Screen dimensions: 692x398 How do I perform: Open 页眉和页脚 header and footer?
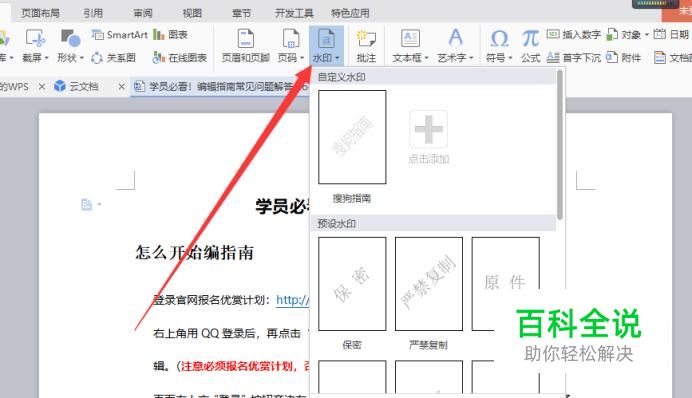coord(245,45)
